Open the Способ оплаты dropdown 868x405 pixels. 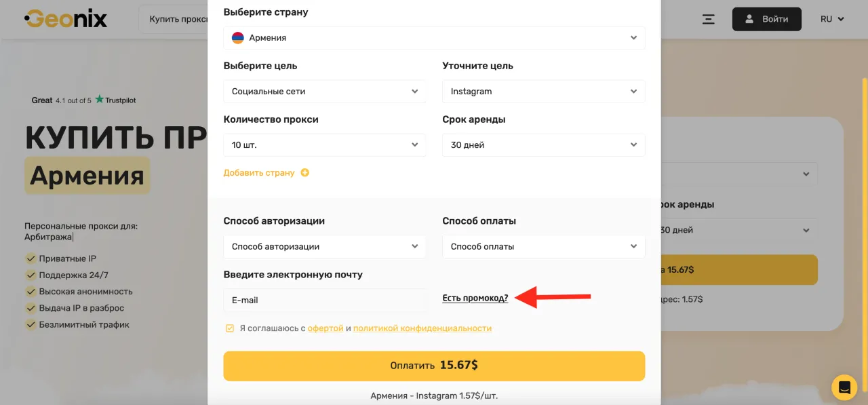coord(543,247)
